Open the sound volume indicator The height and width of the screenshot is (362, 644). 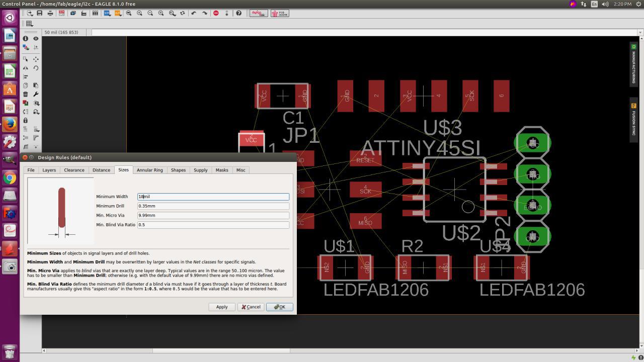[605, 4]
